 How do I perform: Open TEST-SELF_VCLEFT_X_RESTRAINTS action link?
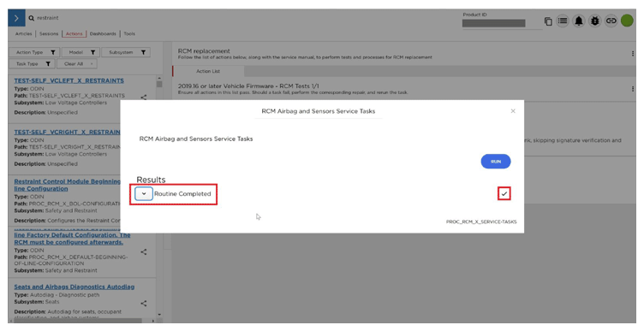tap(69, 80)
